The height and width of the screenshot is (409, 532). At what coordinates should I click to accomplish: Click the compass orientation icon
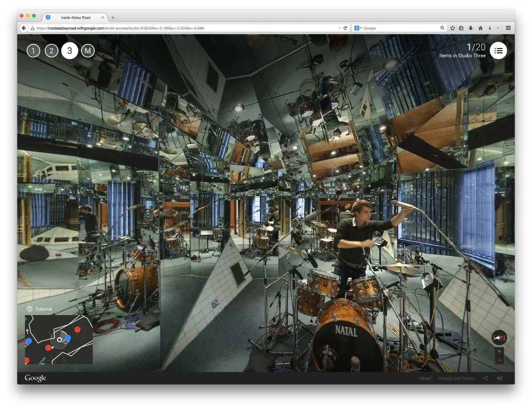[499, 337]
